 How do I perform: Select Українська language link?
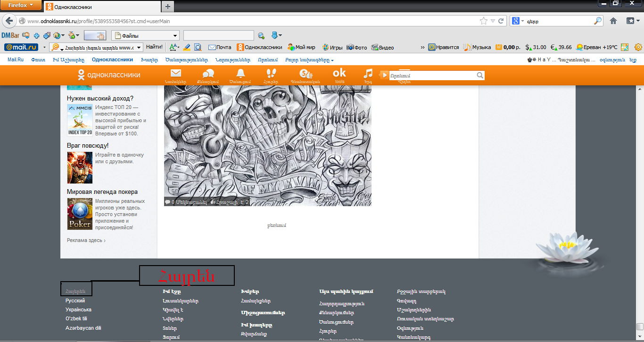click(78, 309)
